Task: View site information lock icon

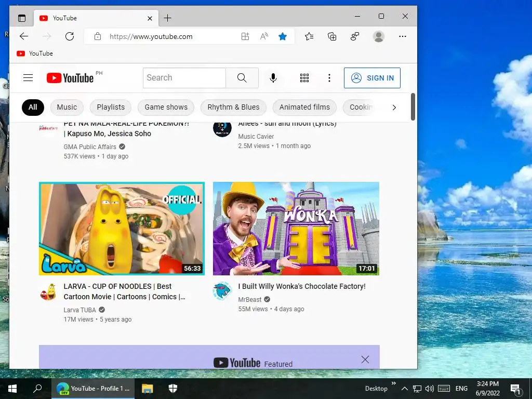Action: 98,36
